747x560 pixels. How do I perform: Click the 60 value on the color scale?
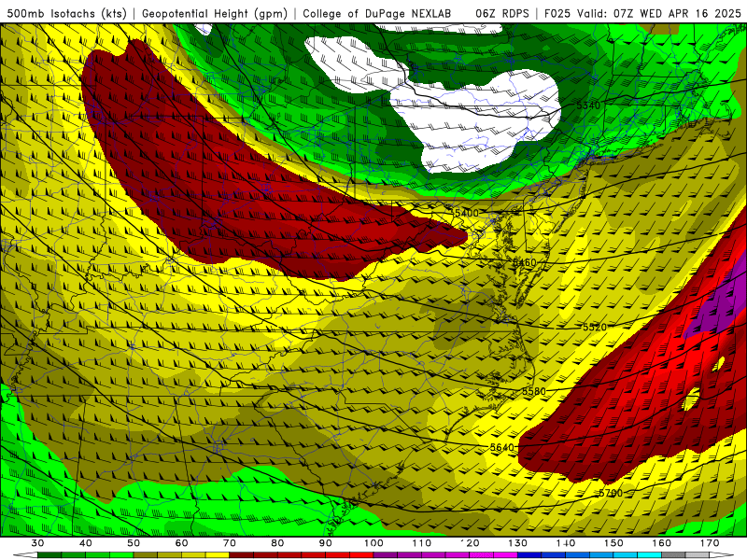(x=181, y=543)
